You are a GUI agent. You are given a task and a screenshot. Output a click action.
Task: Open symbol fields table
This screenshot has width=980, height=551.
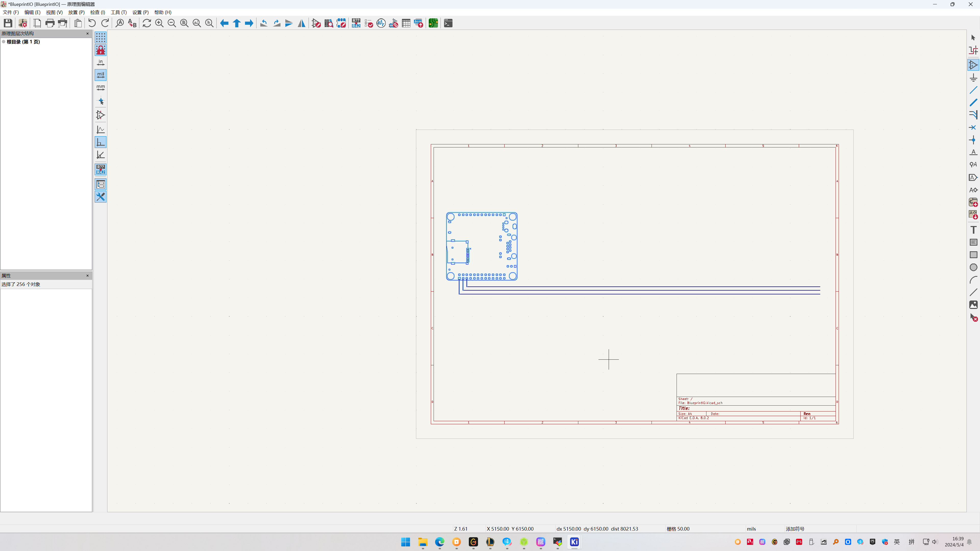pyautogui.click(x=406, y=23)
